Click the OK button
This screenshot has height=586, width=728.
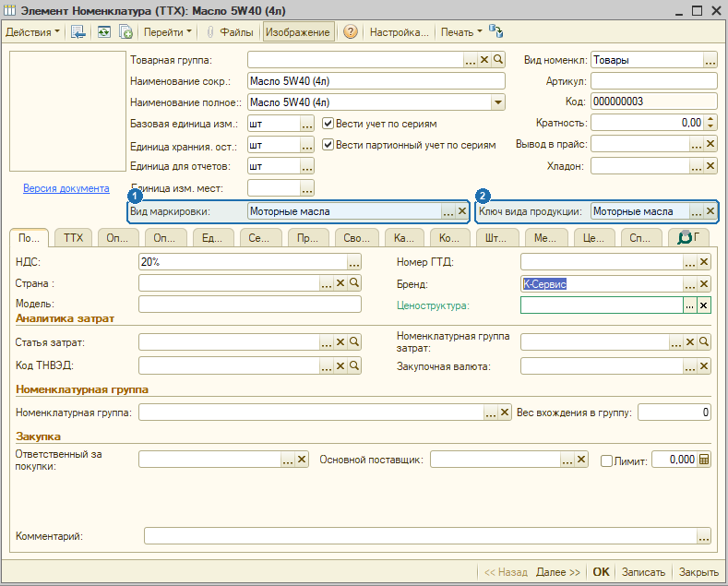601,571
